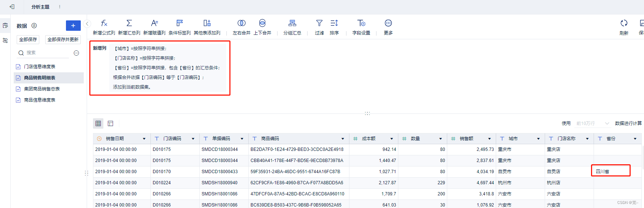Open the 单据编码 column dropdown arrow
The height and width of the screenshot is (208, 644).
click(242, 139)
